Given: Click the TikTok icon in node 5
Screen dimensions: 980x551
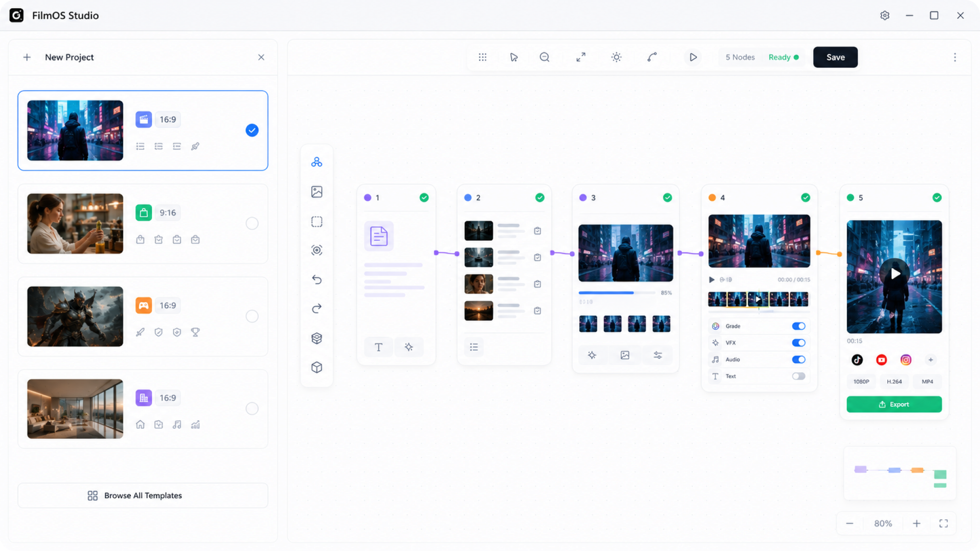Looking at the screenshot, I should [x=857, y=360].
